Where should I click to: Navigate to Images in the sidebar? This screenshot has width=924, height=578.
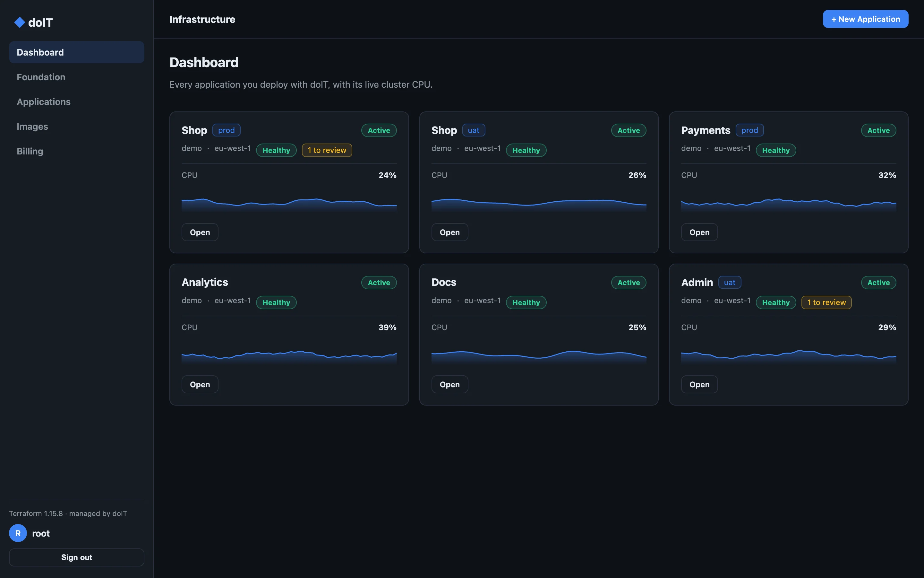pos(76,127)
